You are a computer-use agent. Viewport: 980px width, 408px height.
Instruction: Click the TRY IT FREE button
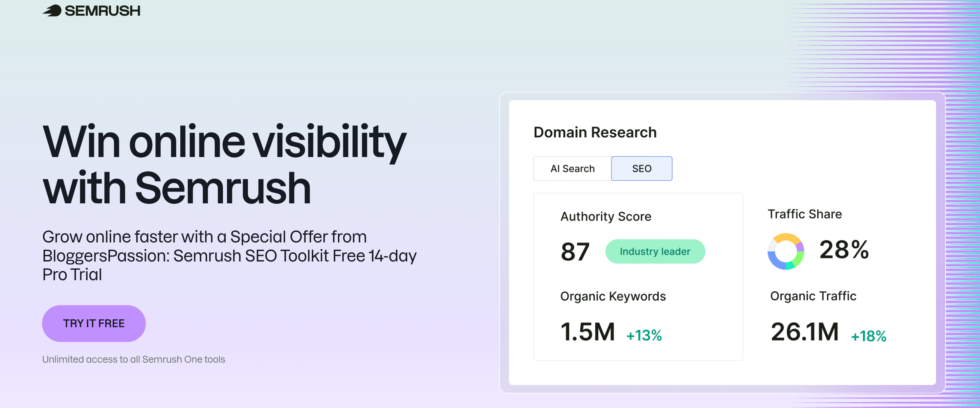click(94, 323)
